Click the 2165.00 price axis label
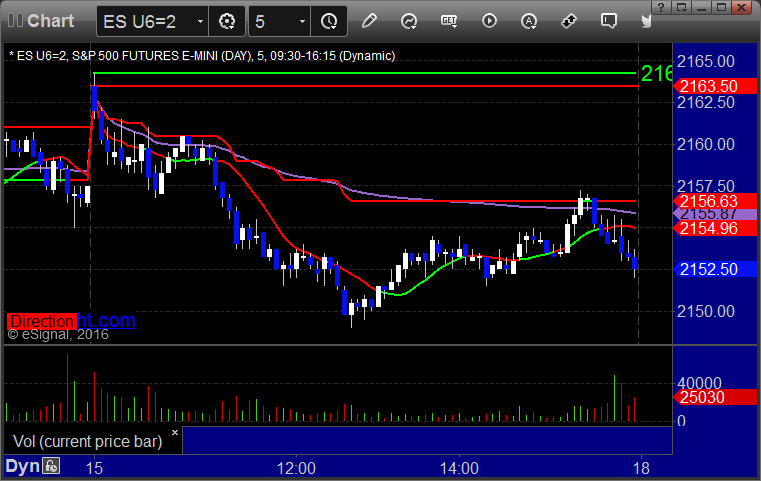 click(706, 62)
